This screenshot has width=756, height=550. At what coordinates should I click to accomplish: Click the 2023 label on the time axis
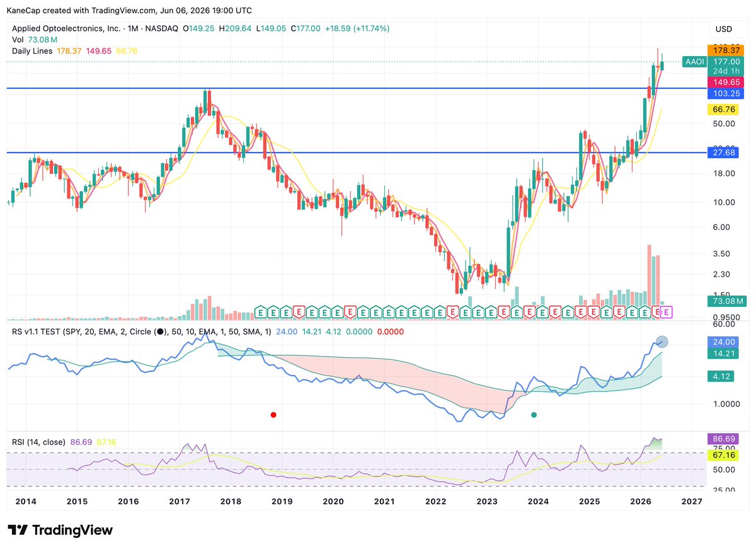coord(486,501)
